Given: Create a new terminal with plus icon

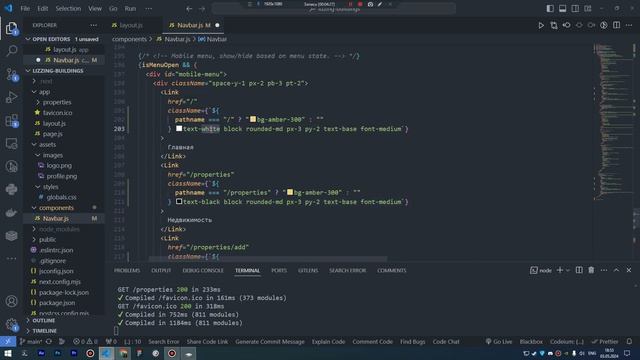Looking at the screenshot, I should click(560, 270).
